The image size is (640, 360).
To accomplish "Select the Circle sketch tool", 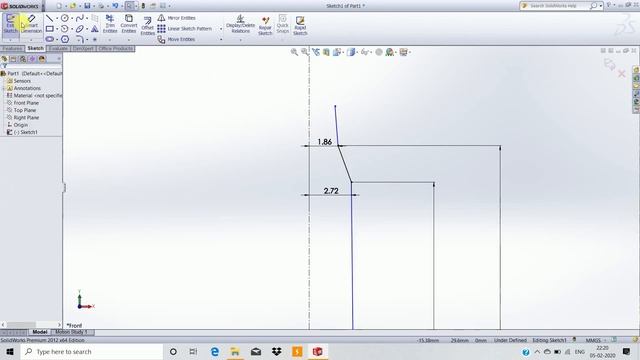I will click(x=64, y=18).
